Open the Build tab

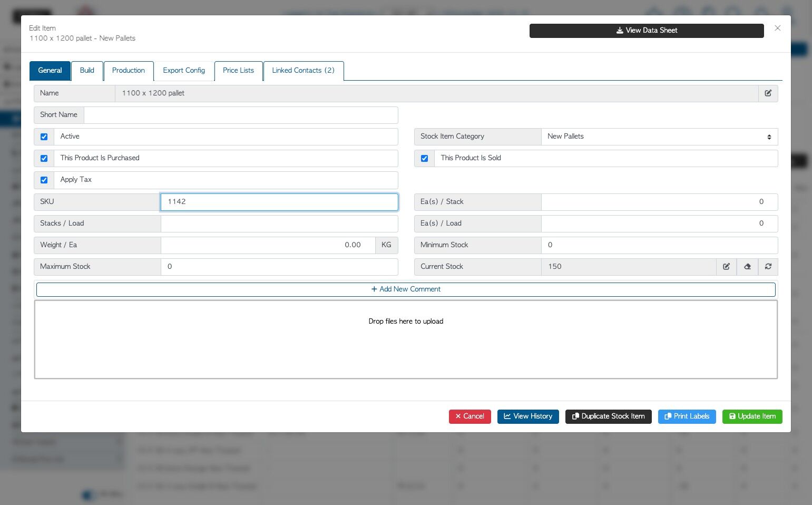pyautogui.click(x=87, y=71)
